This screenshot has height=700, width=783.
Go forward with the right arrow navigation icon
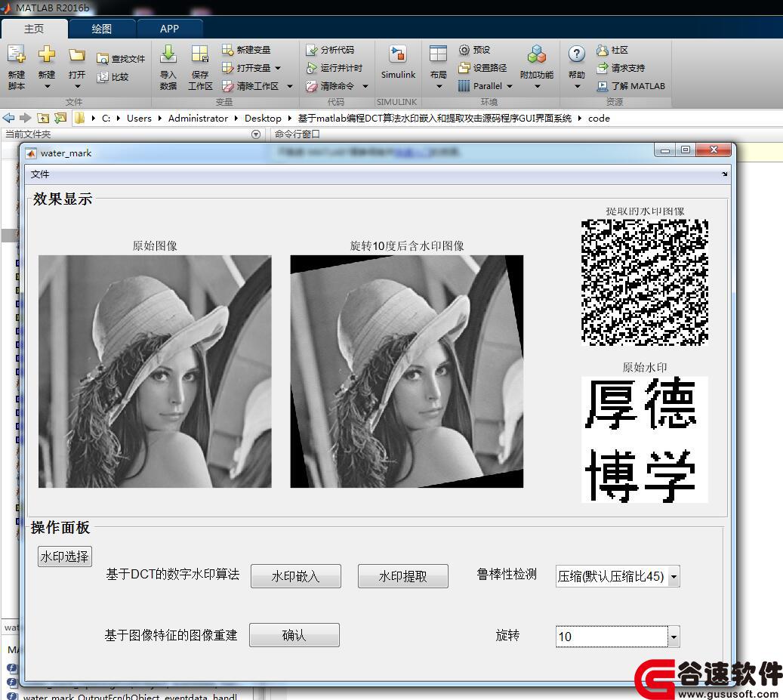click(x=25, y=118)
